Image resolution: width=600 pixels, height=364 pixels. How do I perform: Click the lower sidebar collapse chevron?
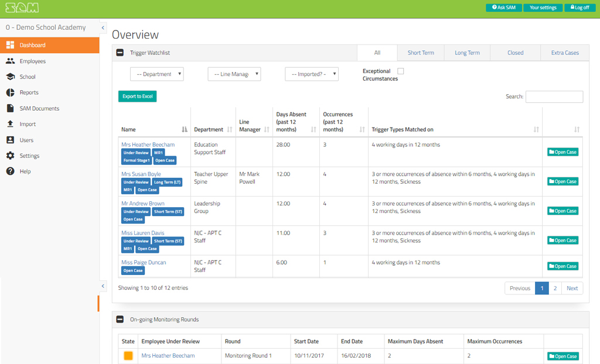103,286
